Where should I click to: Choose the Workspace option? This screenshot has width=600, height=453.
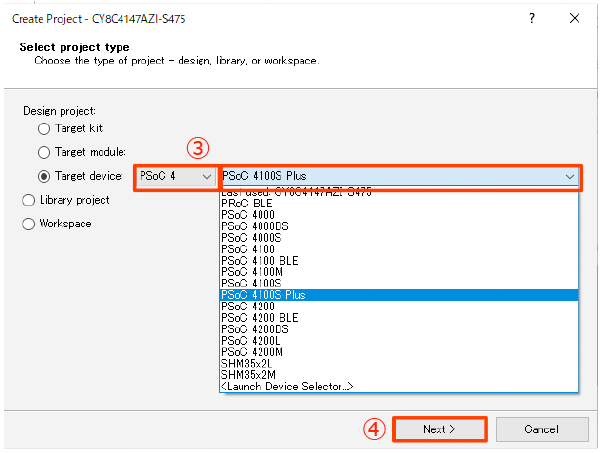tap(28, 224)
